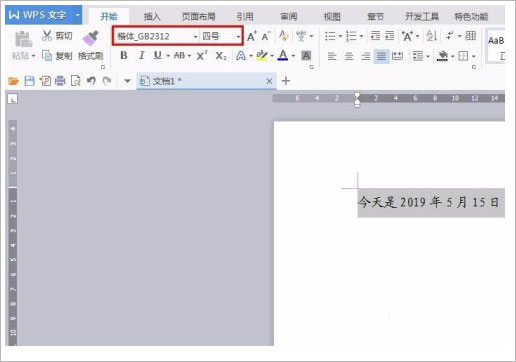Add a new document tab with plus
This screenshot has width=516, height=362.
pyautogui.click(x=286, y=81)
